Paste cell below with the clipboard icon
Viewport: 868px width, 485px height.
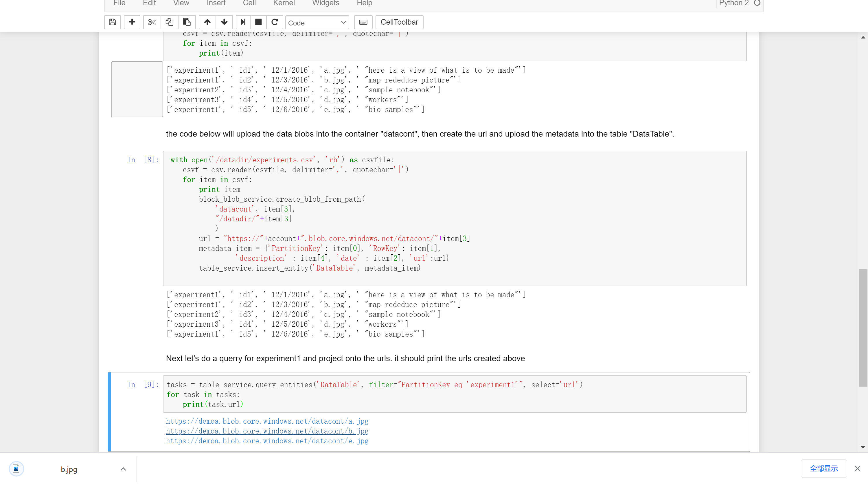pyautogui.click(x=187, y=22)
